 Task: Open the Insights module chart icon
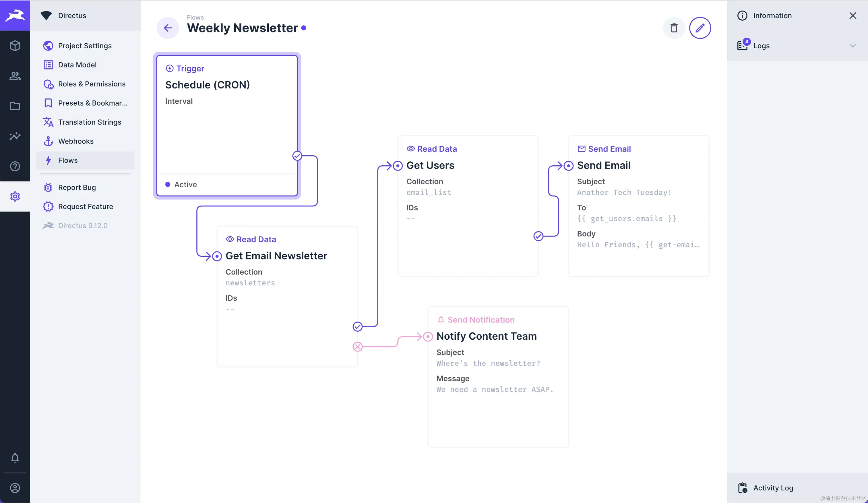(x=15, y=136)
